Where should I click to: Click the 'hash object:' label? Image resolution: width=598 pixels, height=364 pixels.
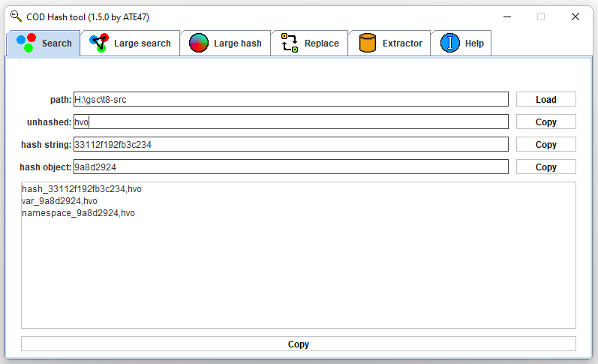click(x=45, y=167)
